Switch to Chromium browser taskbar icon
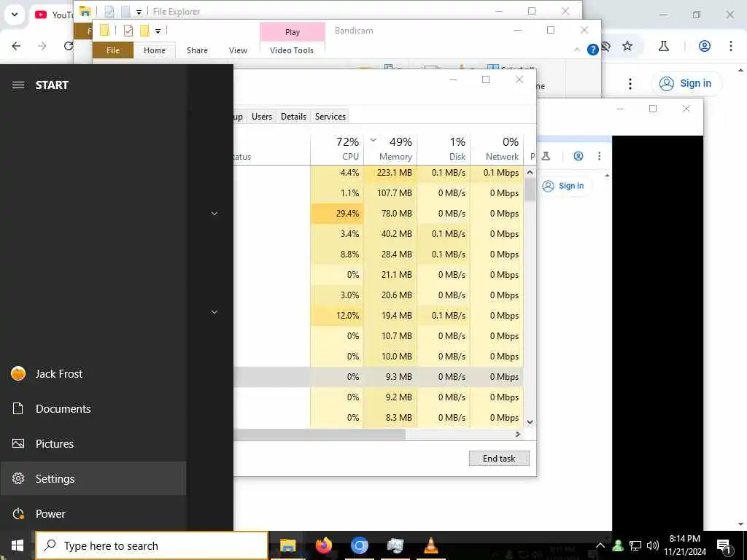Viewport: 747px width, 560px height. [359, 545]
